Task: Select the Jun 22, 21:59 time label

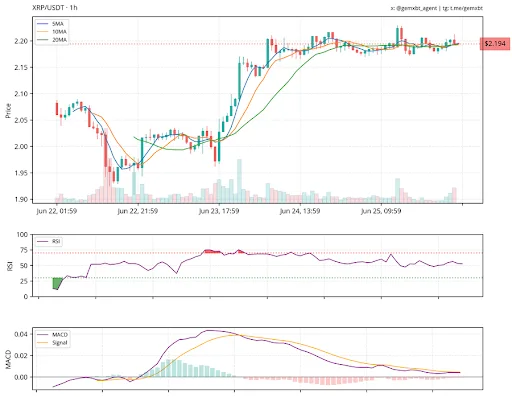Action: click(138, 211)
